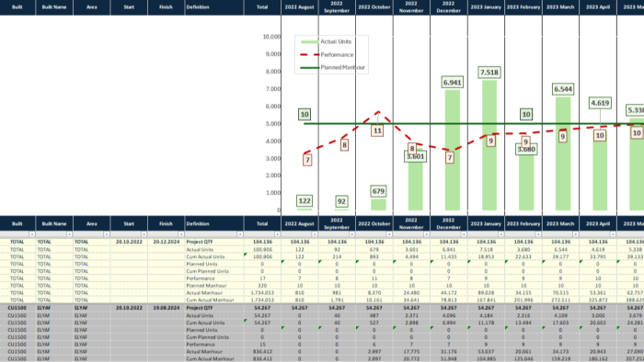Select the 159.219 ELYAF cum manhour cell
The width and height of the screenshot is (644, 362).
tap(560, 358)
